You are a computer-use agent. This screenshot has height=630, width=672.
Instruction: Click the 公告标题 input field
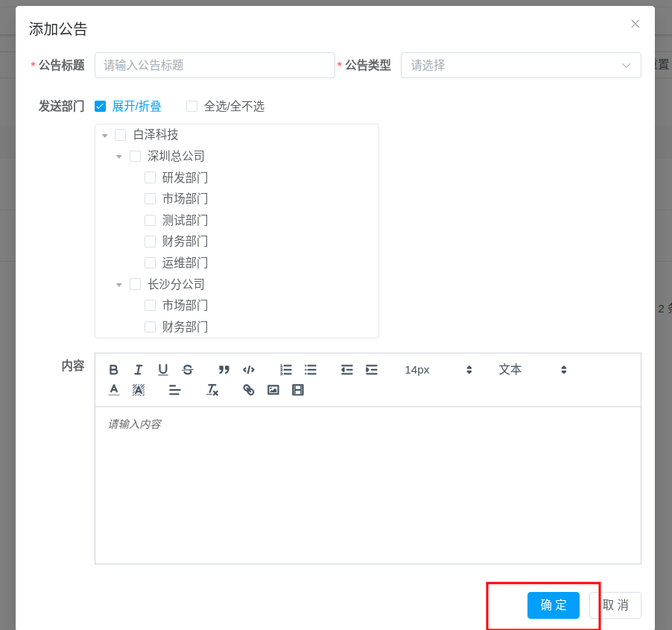click(215, 65)
